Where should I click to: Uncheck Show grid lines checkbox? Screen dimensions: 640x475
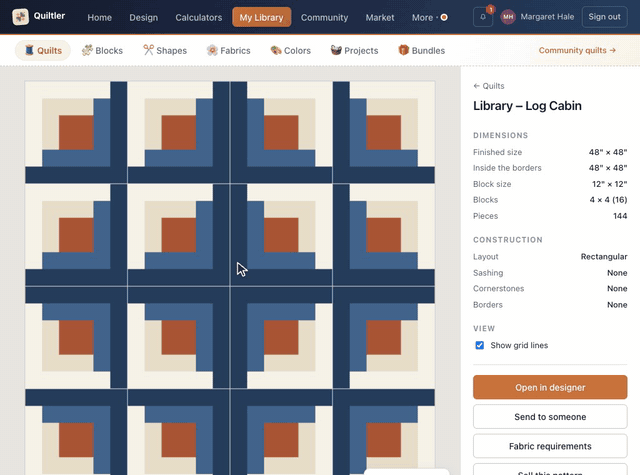click(480, 345)
